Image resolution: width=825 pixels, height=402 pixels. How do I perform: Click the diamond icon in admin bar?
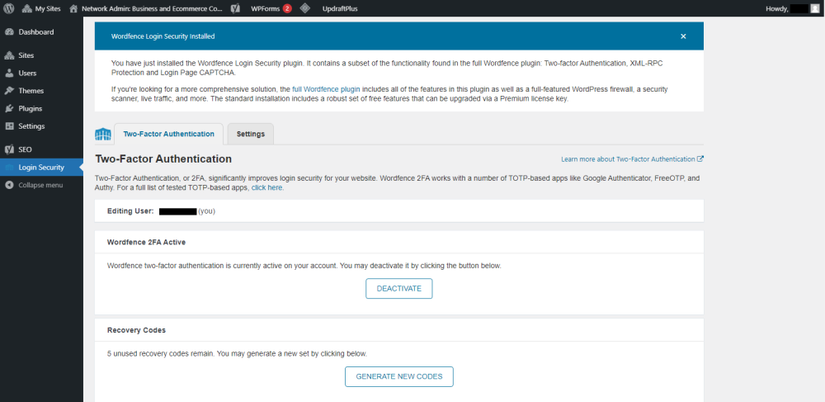[305, 8]
